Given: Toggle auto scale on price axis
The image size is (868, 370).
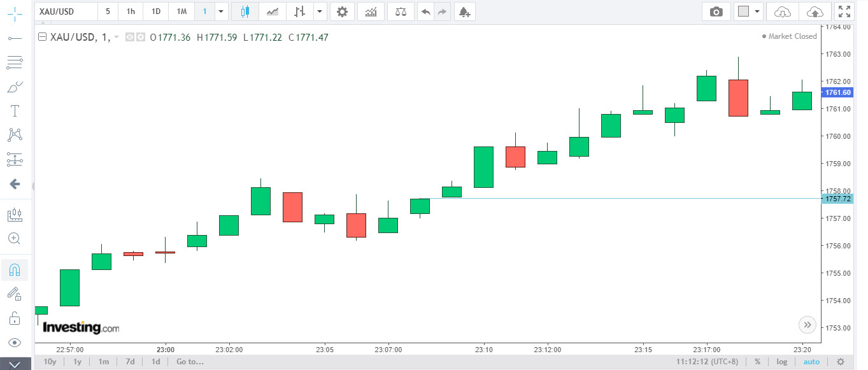Looking at the screenshot, I should coord(811,362).
